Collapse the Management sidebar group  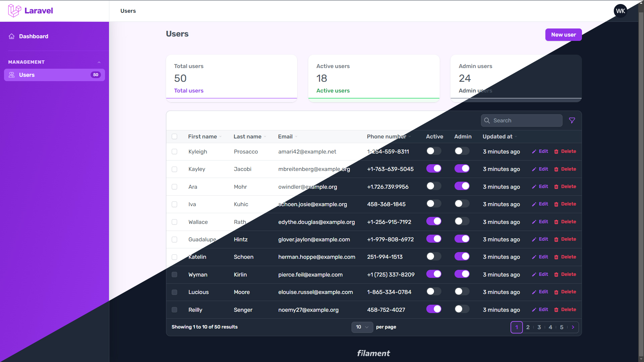coord(99,62)
